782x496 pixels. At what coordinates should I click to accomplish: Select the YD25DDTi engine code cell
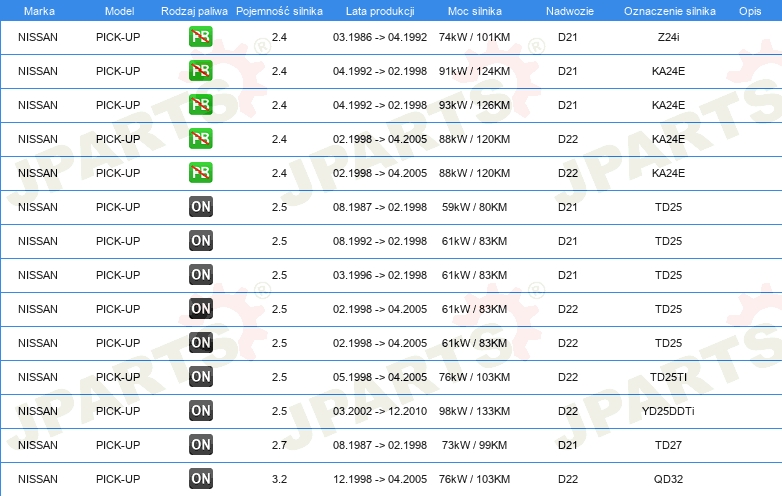point(668,411)
